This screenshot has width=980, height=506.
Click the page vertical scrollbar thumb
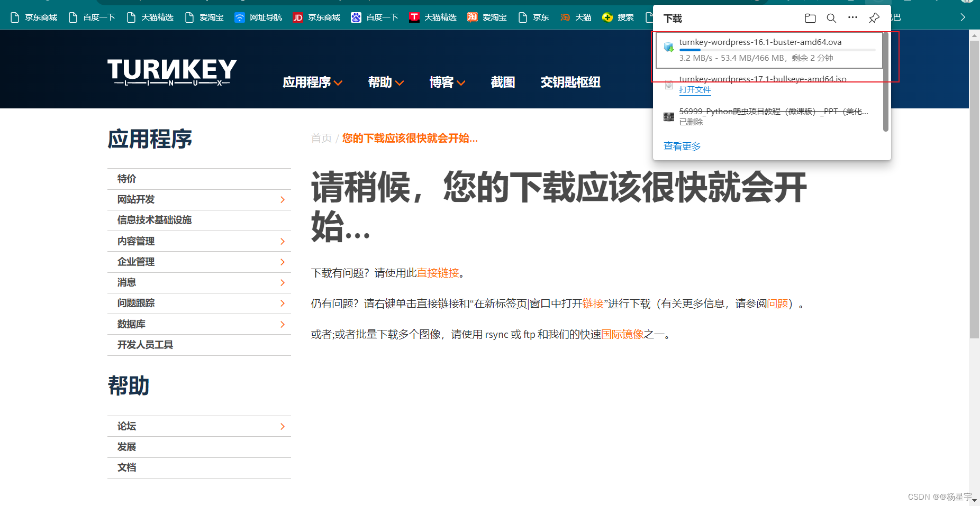coord(974,189)
